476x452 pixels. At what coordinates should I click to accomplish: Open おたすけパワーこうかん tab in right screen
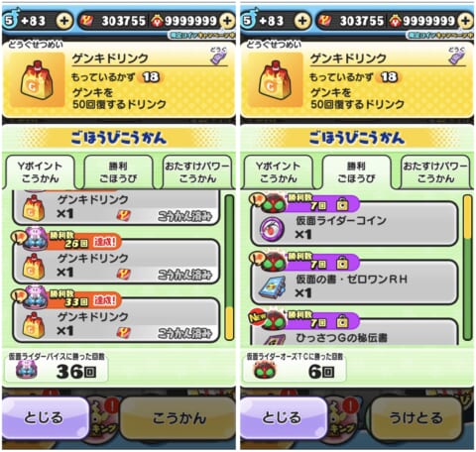click(x=435, y=172)
